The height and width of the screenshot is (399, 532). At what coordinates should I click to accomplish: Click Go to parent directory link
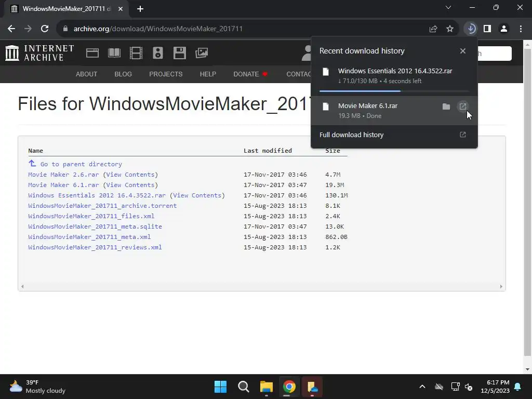(x=81, y=164)
